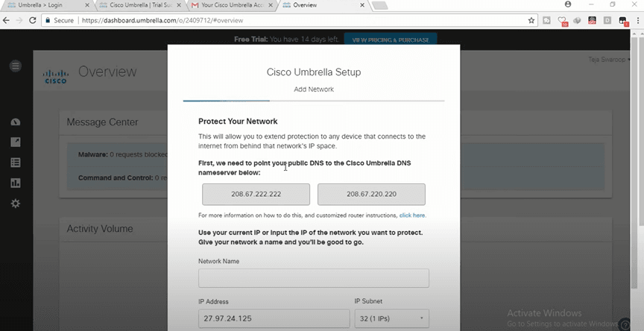Screen dimensions: 644x331
Task: Click the first grey extension icon after star
Action: click(546, 20)
